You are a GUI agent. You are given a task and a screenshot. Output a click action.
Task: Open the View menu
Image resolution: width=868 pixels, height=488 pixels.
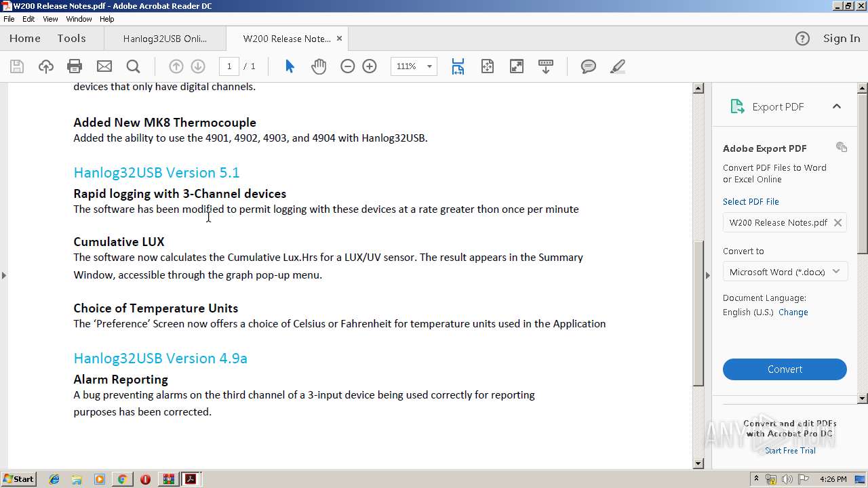(50, 19)
